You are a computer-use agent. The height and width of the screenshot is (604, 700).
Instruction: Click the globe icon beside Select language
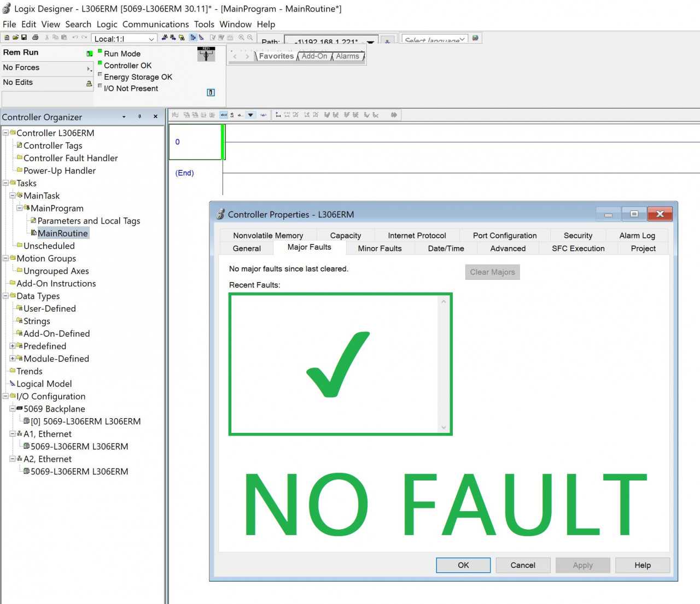coord(475,38)
